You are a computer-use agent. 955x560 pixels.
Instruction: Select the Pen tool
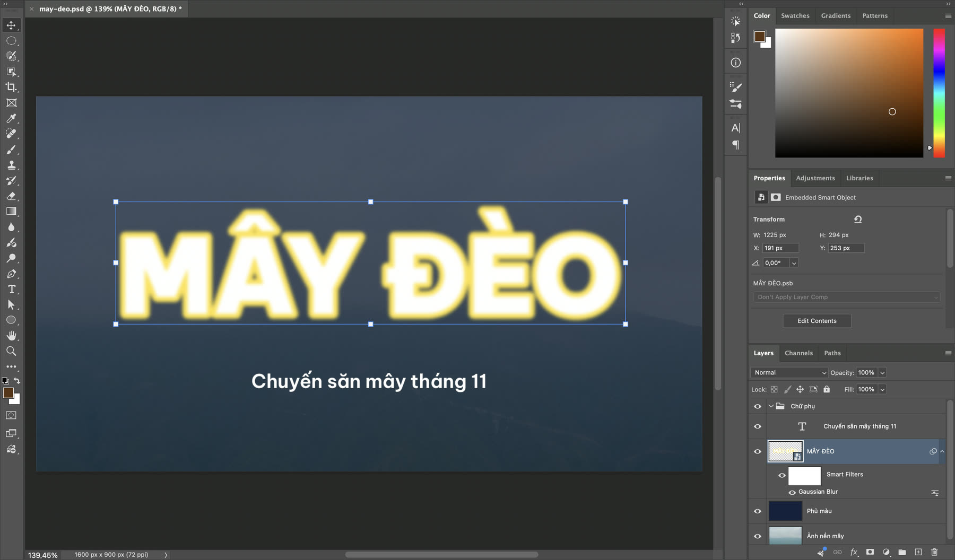[x=11, y=274]
